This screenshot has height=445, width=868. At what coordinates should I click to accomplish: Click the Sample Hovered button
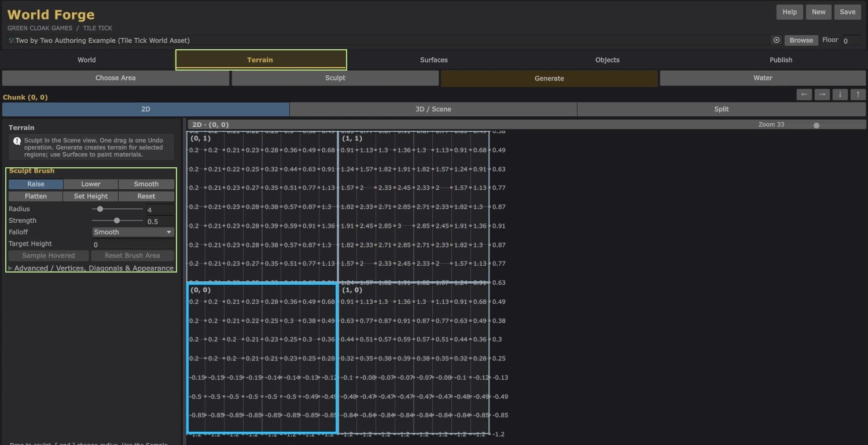pos(49,256)
